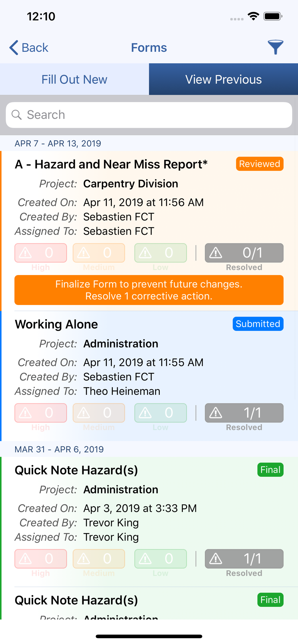Image resolution: width=298 pixels, height=644 pixels.
Task: Open Quick Note Hazard(s) created Apr 3
Action: click(x=149, y=522)
